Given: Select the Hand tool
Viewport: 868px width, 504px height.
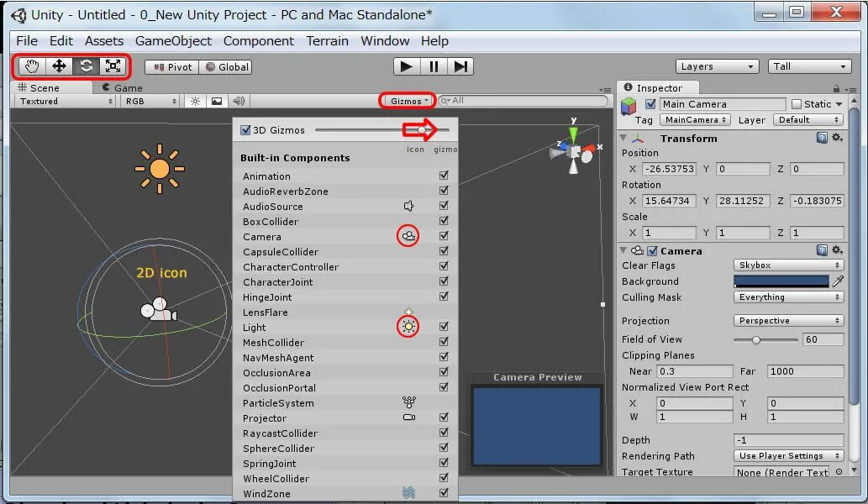Looking at the screenshot, I should pyautogui.click(x=32, y=66).
